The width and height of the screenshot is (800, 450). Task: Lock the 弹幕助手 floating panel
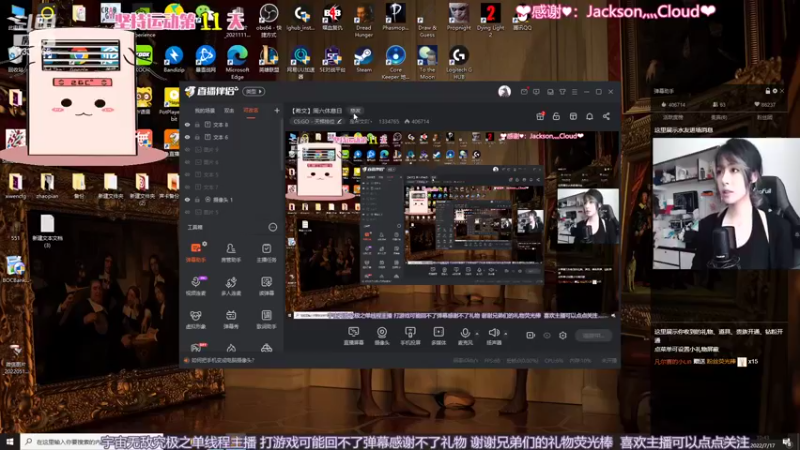click(767, 91)
